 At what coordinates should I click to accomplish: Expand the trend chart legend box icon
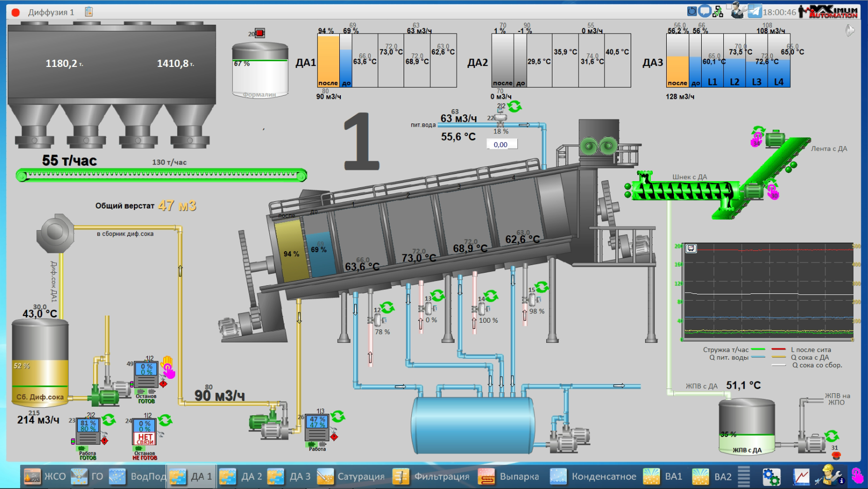(x=691, y=249)
